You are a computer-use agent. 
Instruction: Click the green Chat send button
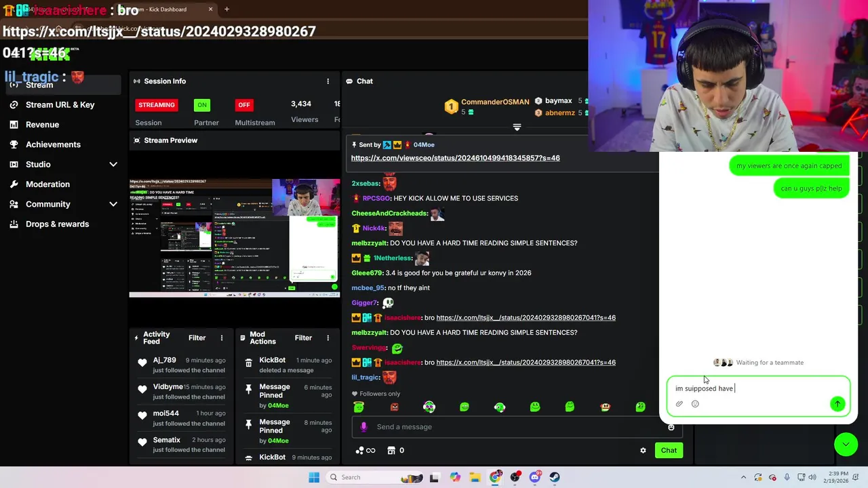(x=669, y=451)
